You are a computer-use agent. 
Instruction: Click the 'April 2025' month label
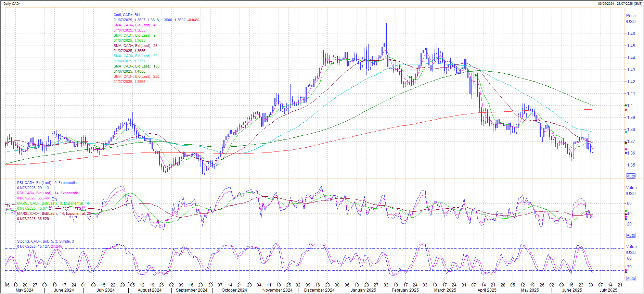487,290
